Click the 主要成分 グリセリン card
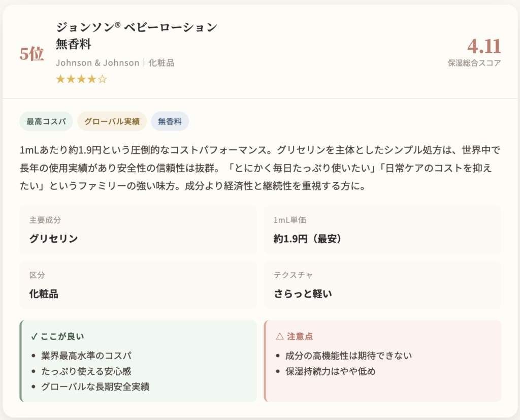This screenshot has height=420, width=520. (x=138, y=230)
